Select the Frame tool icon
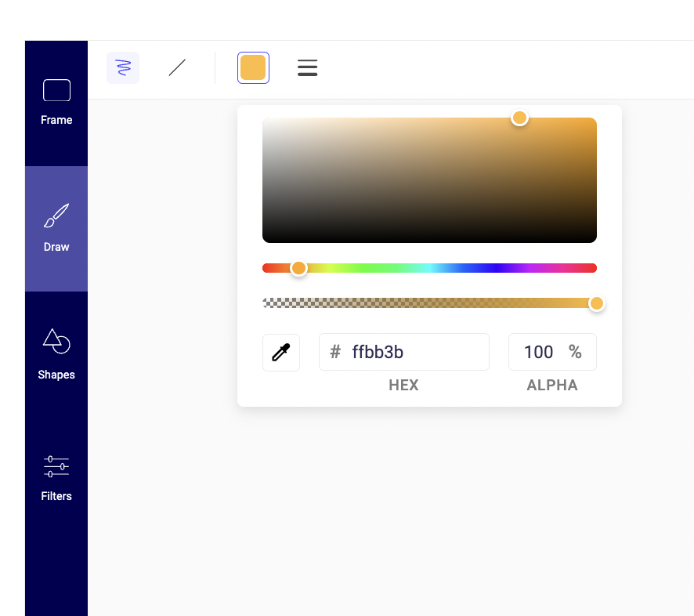Viewport: 694px width, 616px height. (x=56, y=91)
